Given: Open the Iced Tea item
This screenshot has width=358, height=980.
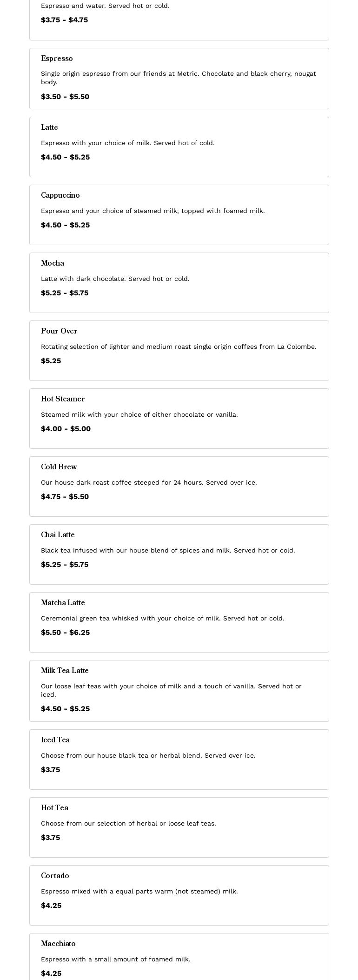Looking at the screenshot, I should click(55, 740).
